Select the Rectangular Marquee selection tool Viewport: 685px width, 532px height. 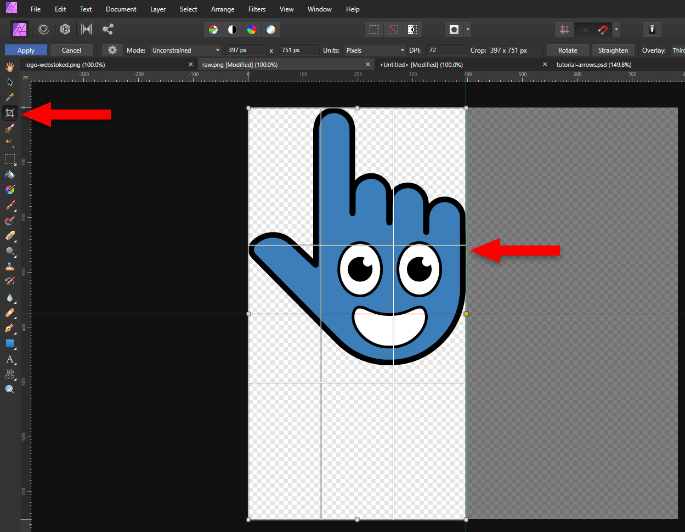(10, 158)
